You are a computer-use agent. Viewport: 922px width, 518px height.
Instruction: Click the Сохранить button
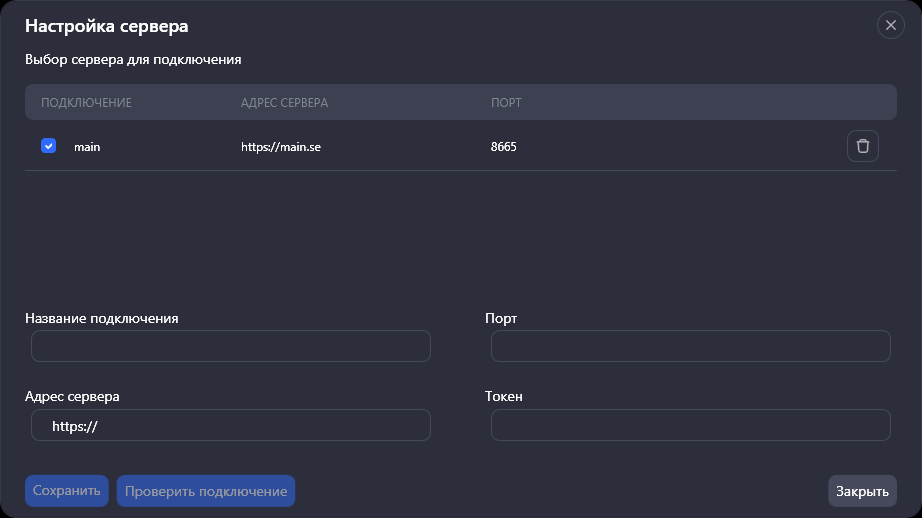click(x=66, y=491)
